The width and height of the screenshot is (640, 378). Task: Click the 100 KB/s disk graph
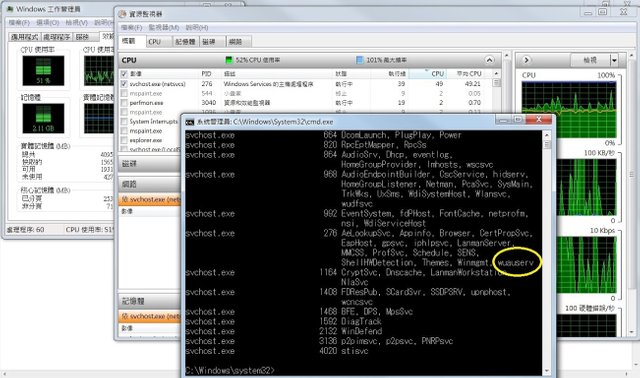tap(586, 187)
